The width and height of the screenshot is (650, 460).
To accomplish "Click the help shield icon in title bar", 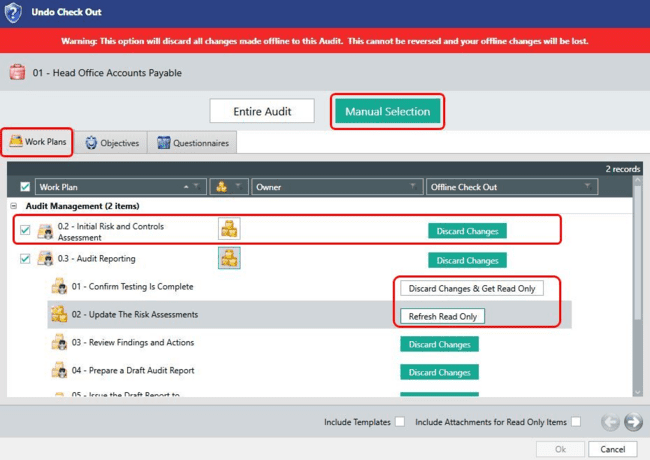I will (13, 12).
